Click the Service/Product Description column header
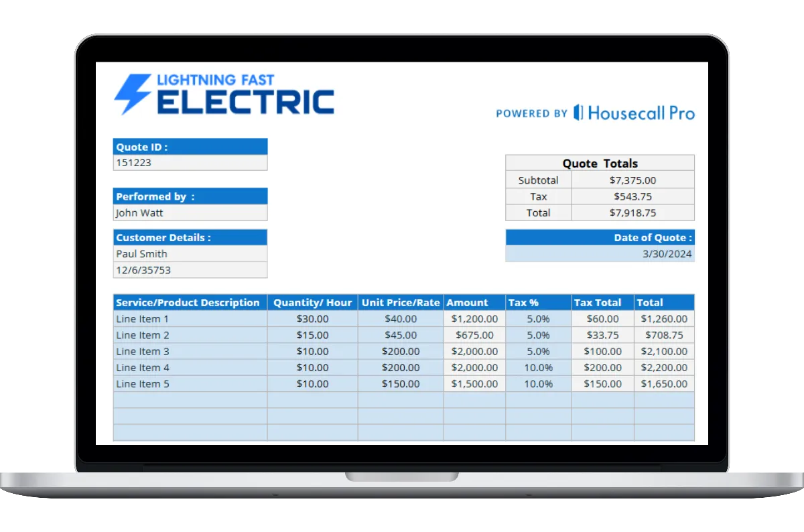 [190, 303]
